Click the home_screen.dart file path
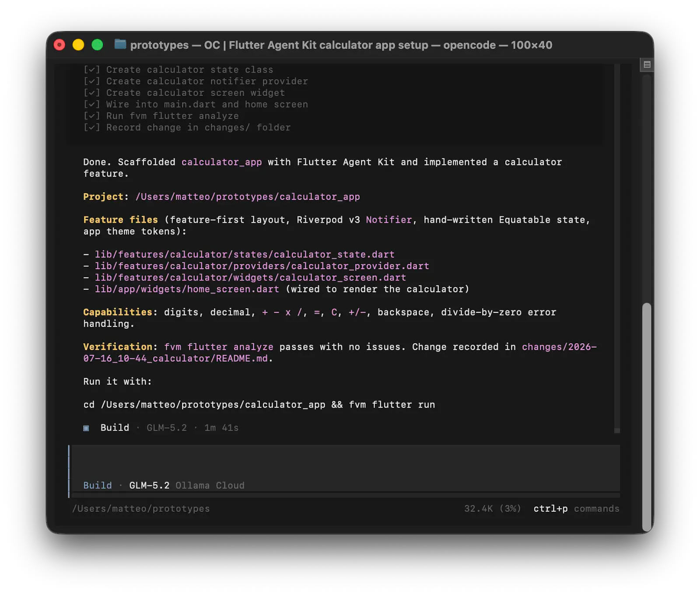This screenshot has height=595, width=700. 187,289
